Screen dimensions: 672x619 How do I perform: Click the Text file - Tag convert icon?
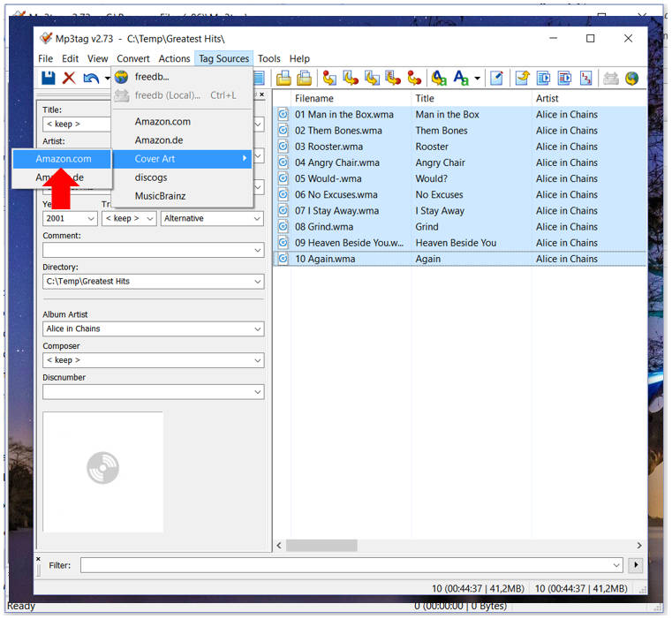tap(393, 78)
